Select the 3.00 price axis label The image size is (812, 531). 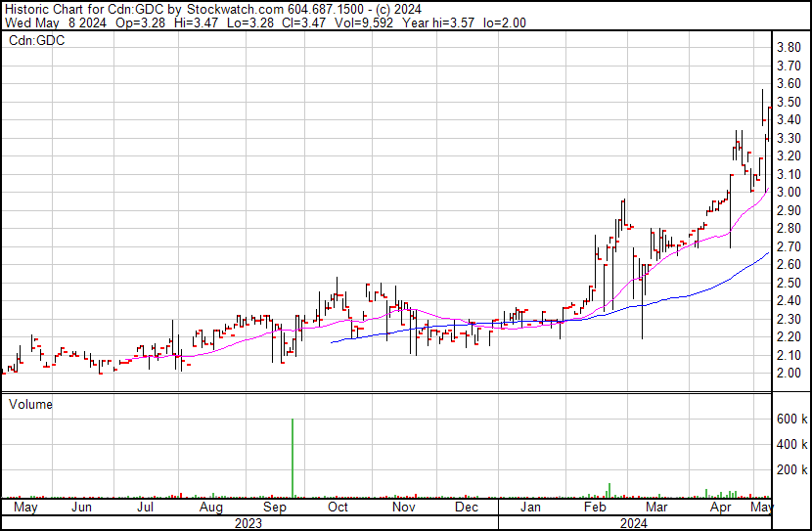789,193
